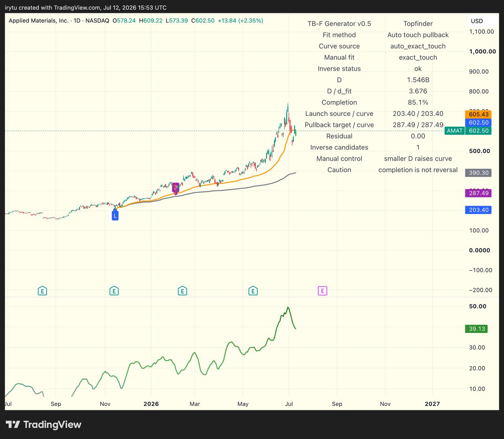Screen dimensions: 504x439
Task: Click the 1.546B D value
Action: tap(418, 80)
